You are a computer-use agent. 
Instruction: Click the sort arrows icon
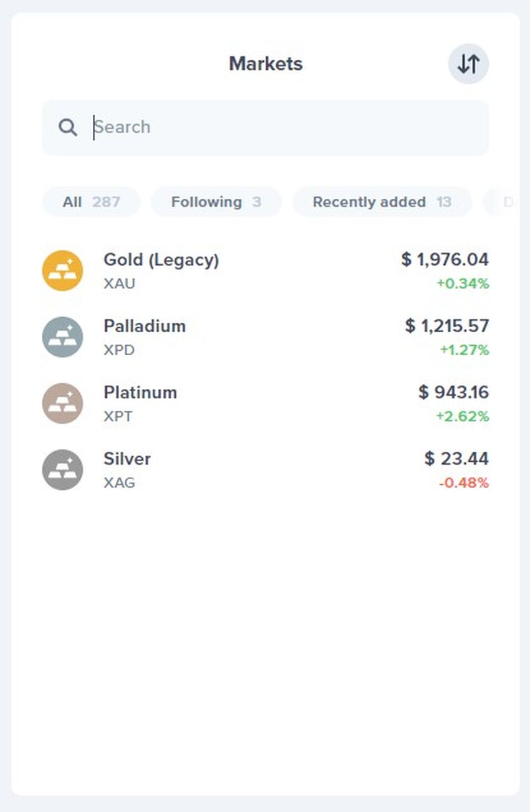(x=468, y=64)
